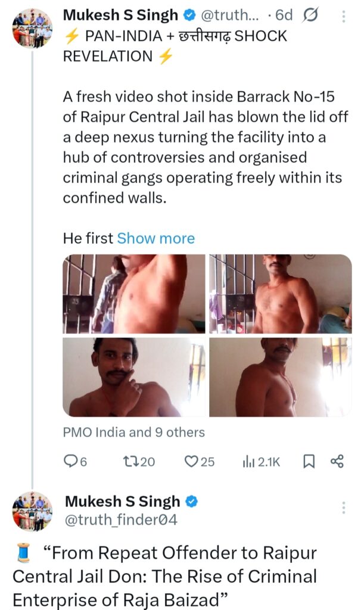Open the second tweet's three-dot menu
This screenshot has width=364, height=610.
pyautogui.click(x=343, y=508)
